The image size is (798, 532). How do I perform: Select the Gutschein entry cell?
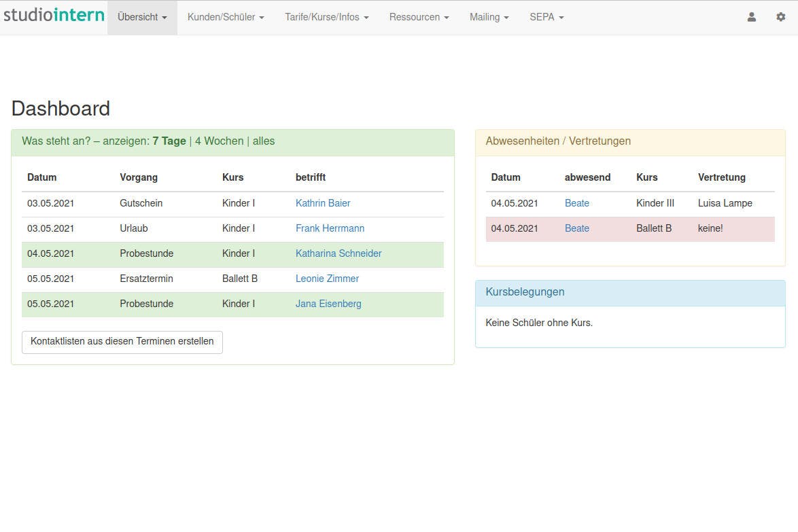[x=141, y=203]
